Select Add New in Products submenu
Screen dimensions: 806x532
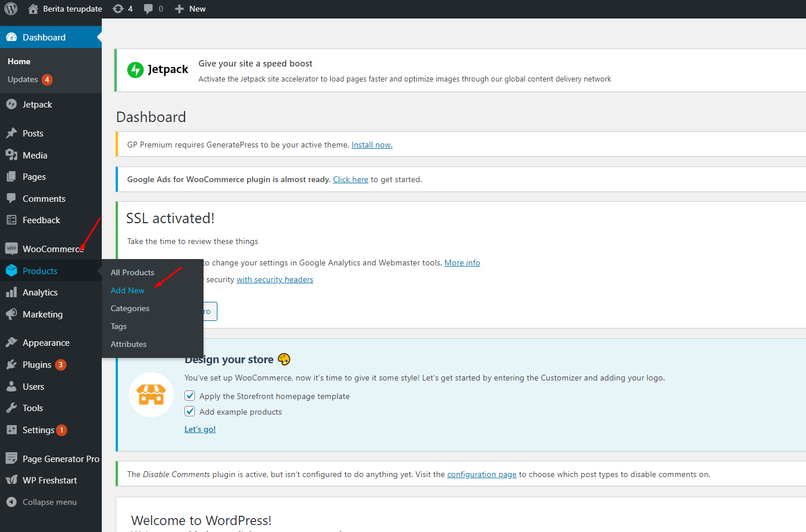point(127,290)
